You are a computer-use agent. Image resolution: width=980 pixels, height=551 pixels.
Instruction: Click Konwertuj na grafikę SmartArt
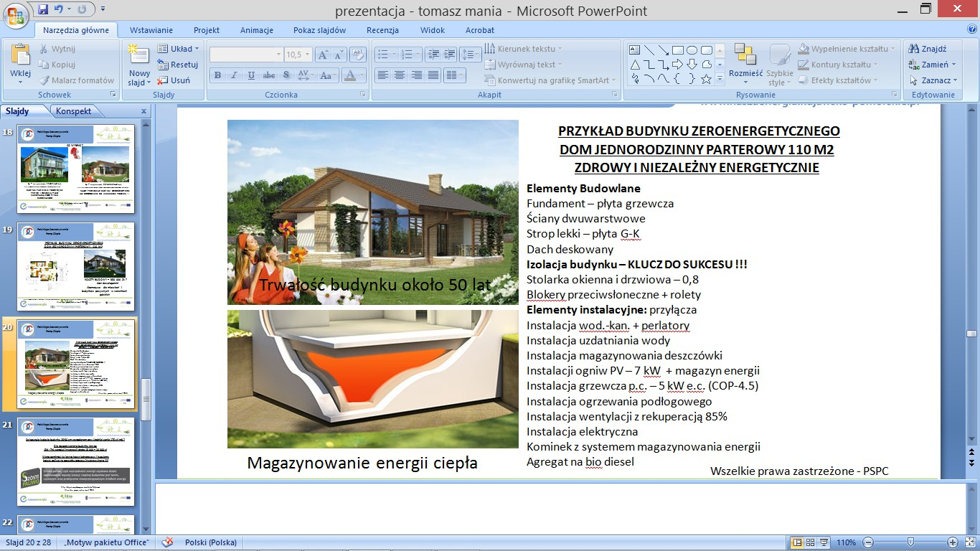[x=551, y=80]
